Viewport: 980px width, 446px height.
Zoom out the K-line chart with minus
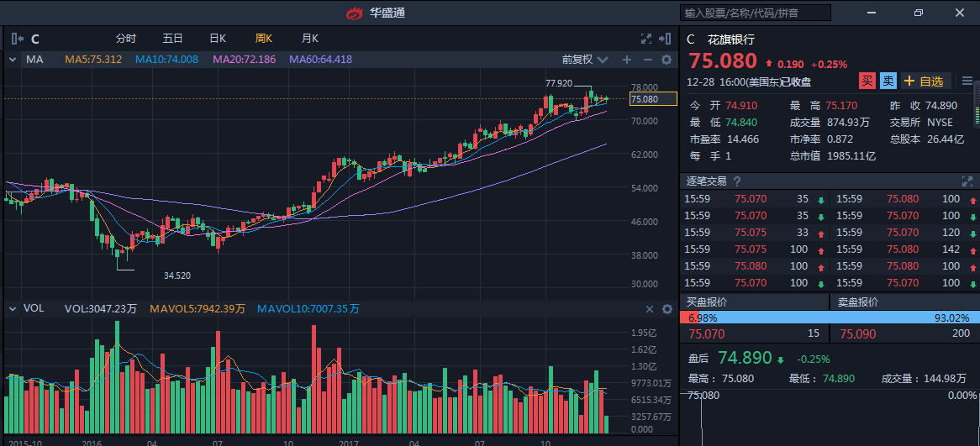click(x=647, y=60)
